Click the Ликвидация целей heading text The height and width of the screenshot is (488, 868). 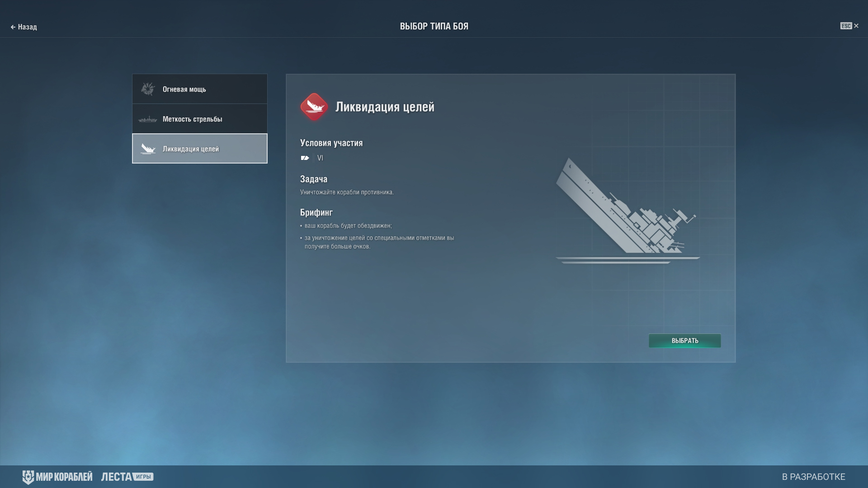tap(385, 107)
